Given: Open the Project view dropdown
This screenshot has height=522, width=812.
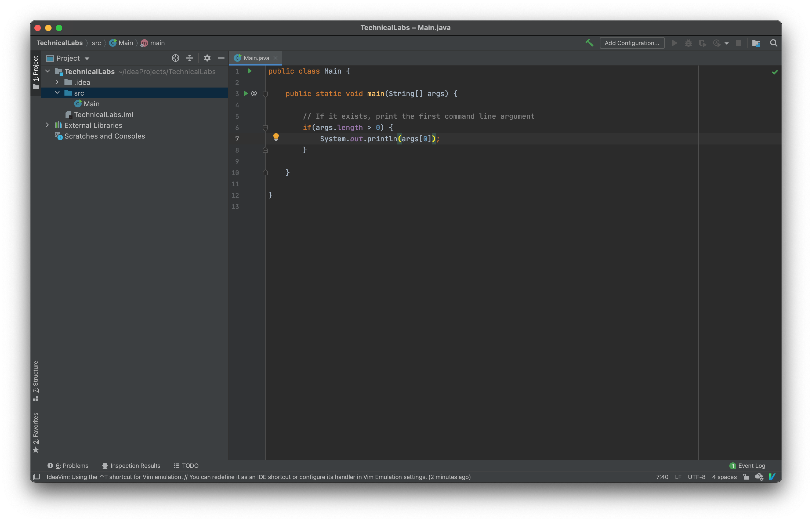Looking at the screenshot, I should (87, 59).
